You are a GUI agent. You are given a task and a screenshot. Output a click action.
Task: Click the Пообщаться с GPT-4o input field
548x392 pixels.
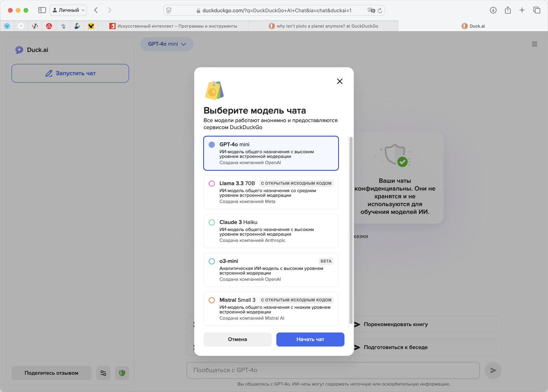(x=333, y=370)
